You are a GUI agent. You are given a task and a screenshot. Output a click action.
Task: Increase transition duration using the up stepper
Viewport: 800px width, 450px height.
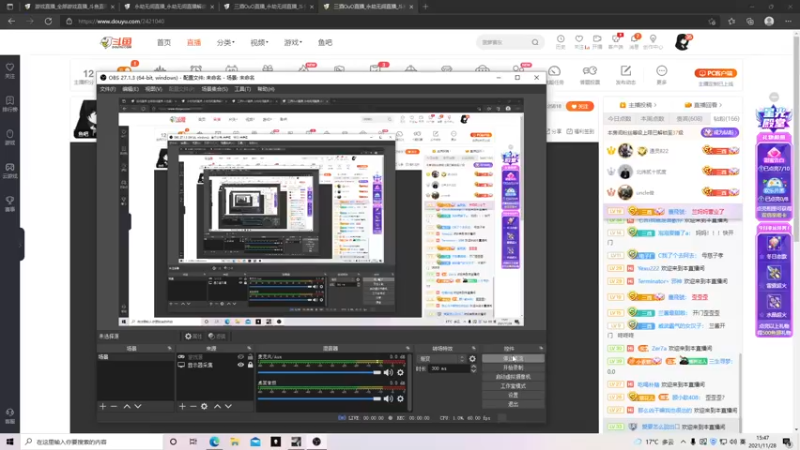pos(473,366)
